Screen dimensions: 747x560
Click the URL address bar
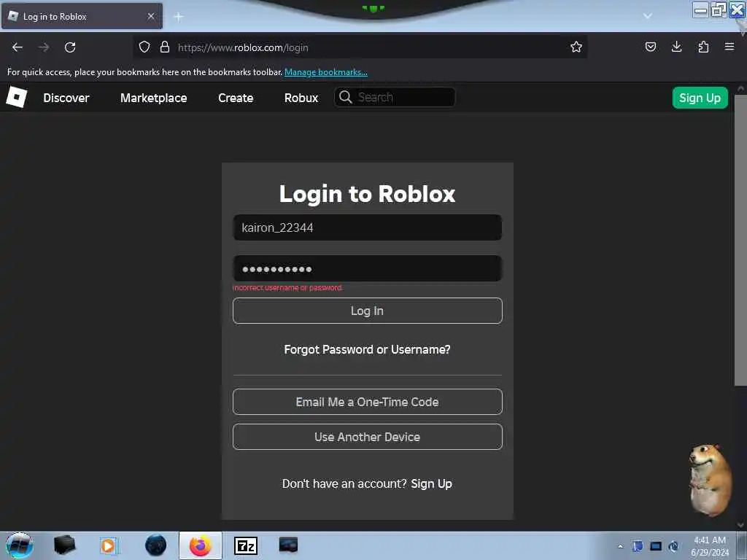coord(362,47)
